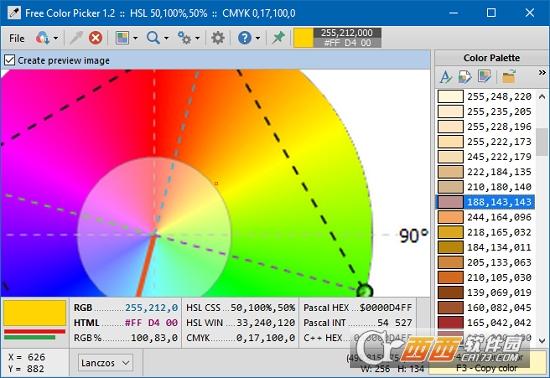Click the Pascal INT value row

click(357, 323)
